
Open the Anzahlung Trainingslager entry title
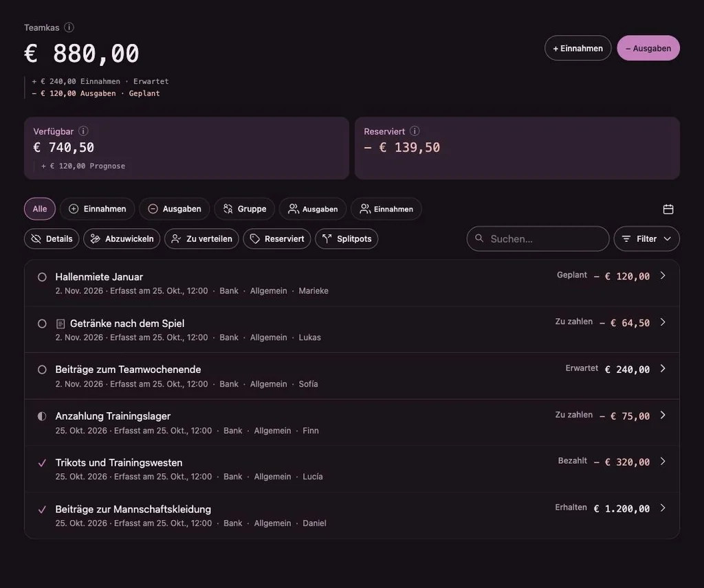click(x=113, y=416)
